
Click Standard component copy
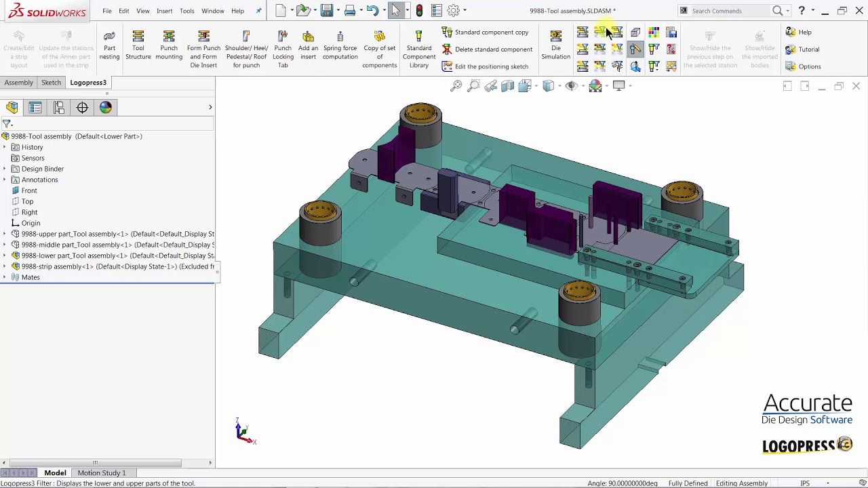[x=486, y=32]
